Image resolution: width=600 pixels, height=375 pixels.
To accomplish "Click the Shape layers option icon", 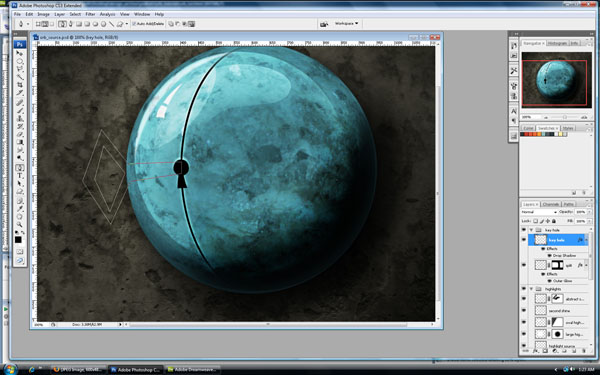I will tap(38, 24).
